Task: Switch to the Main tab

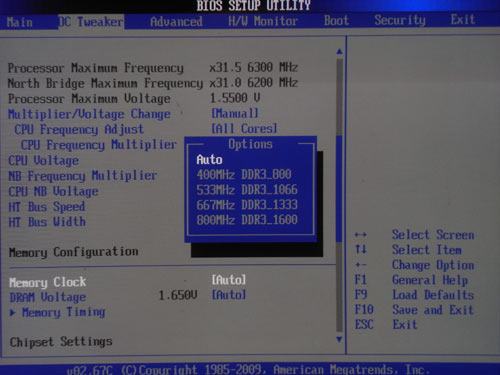Action: pyautogui.click(x=20, y=22)
